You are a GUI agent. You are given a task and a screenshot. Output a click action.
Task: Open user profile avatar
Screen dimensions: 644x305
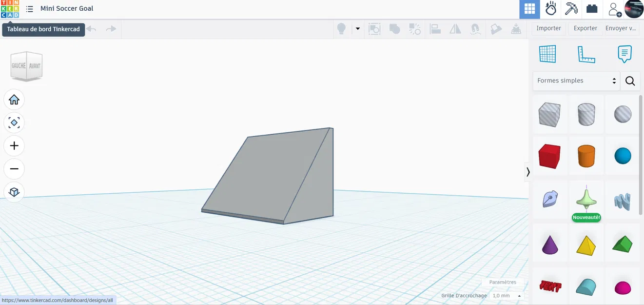coord(634,9)
